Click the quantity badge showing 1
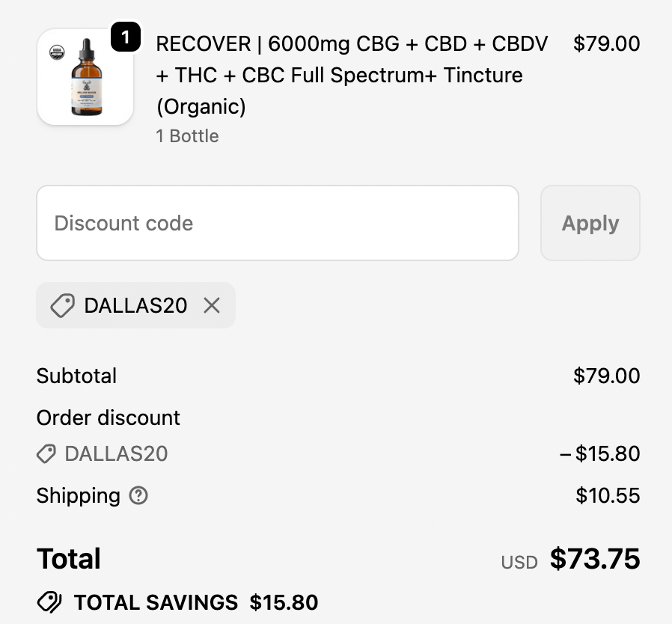 (126, 37)
